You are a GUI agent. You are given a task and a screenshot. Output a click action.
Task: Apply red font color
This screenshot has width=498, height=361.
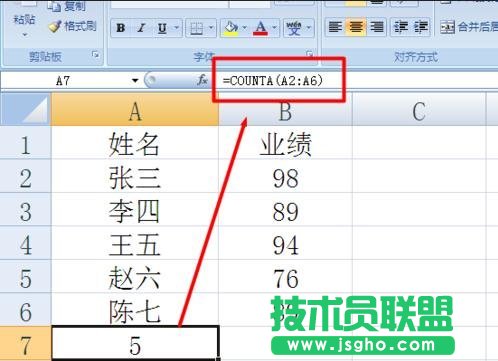(x=261, y=28)
